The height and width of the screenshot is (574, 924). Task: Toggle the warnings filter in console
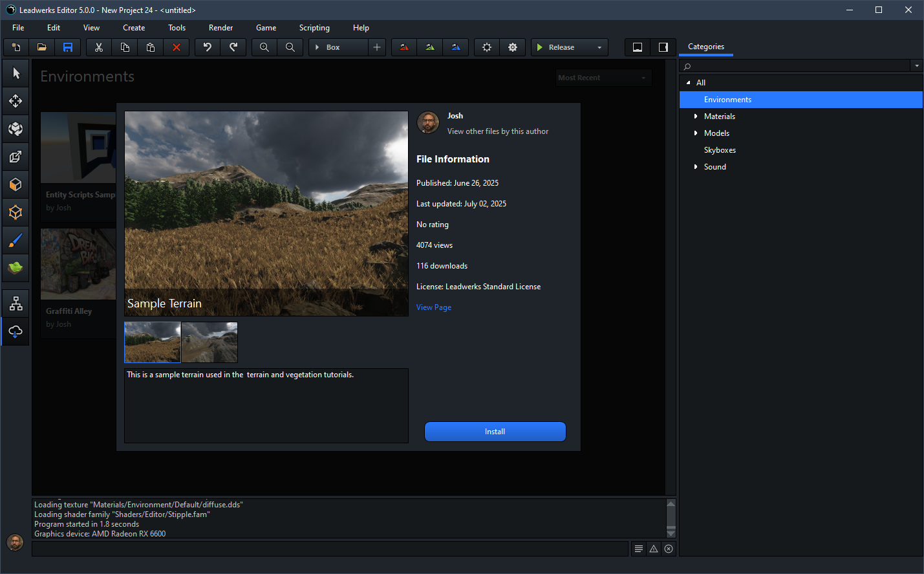point(654,549)
